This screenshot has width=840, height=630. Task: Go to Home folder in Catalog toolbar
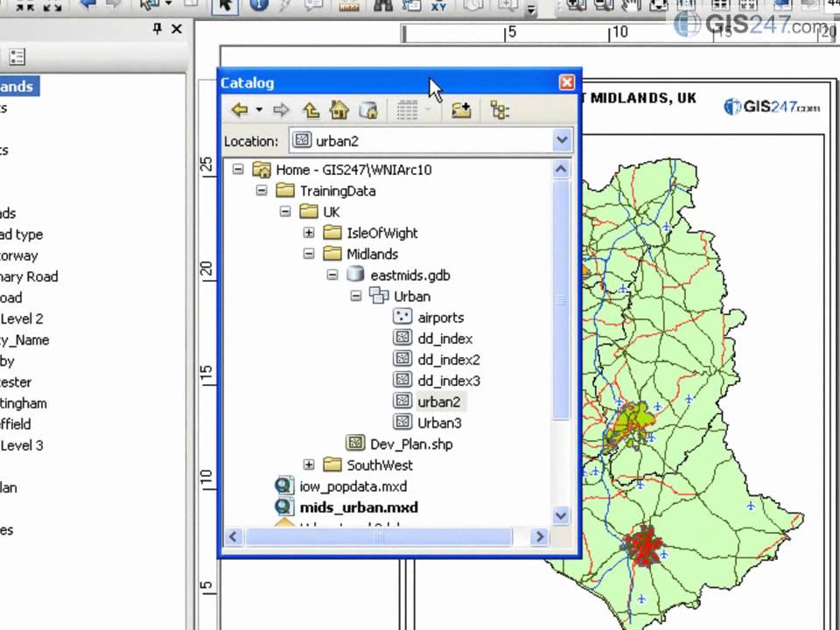click(x=339, y=110)
